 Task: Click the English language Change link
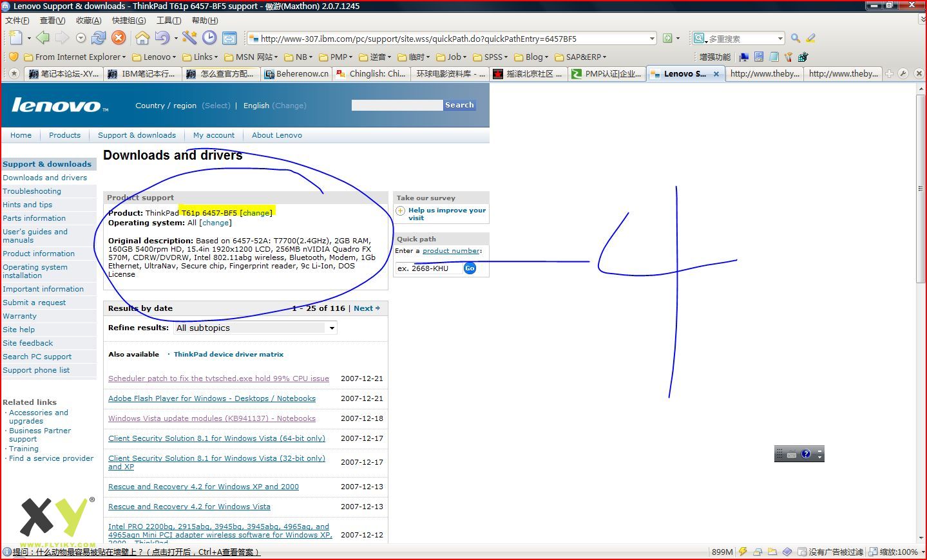coord(289,106)
